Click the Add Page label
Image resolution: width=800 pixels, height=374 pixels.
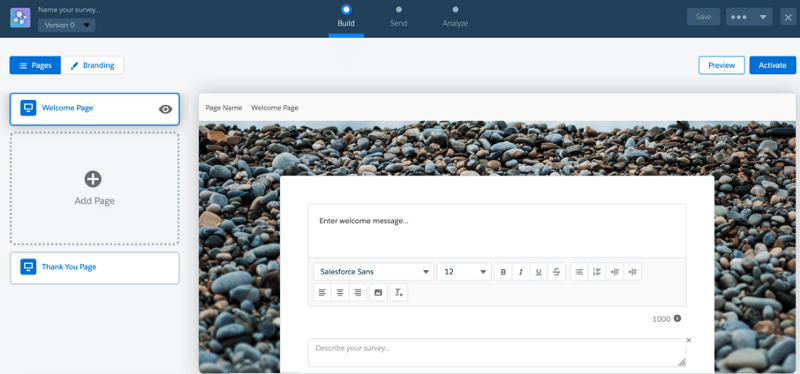(x=94, y=201)
